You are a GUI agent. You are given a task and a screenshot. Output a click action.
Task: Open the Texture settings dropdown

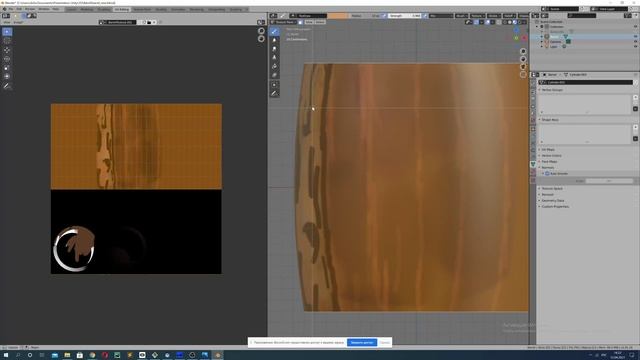(x=477, y=16)
